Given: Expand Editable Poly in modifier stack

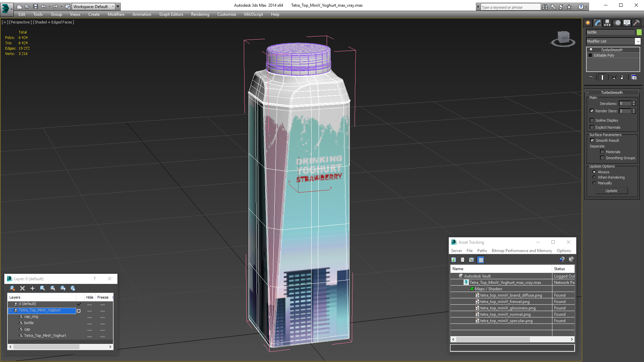Looking at the screenshot, I should click(590, 55).
